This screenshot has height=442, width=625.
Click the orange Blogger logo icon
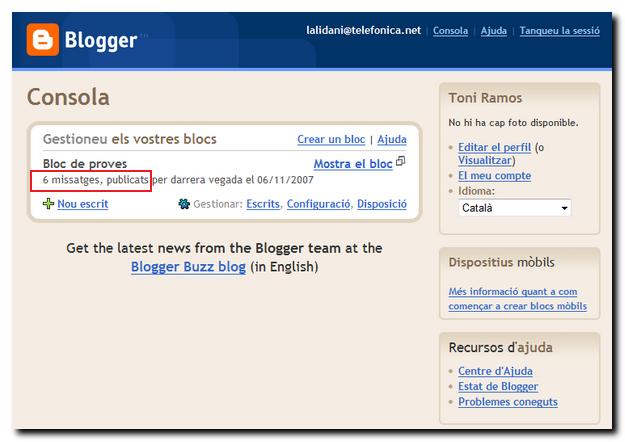pos(43,39)
